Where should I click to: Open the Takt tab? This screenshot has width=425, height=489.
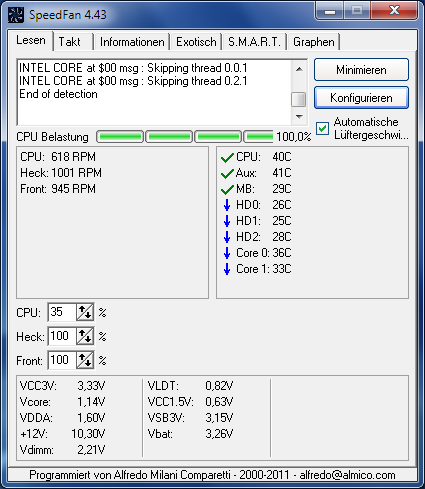[x=73, y=42]
